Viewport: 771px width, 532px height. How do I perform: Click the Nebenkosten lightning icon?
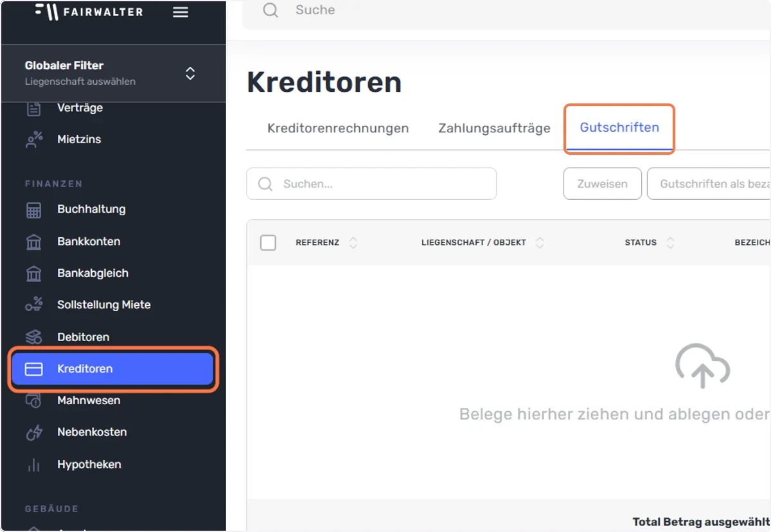[33, 432]
